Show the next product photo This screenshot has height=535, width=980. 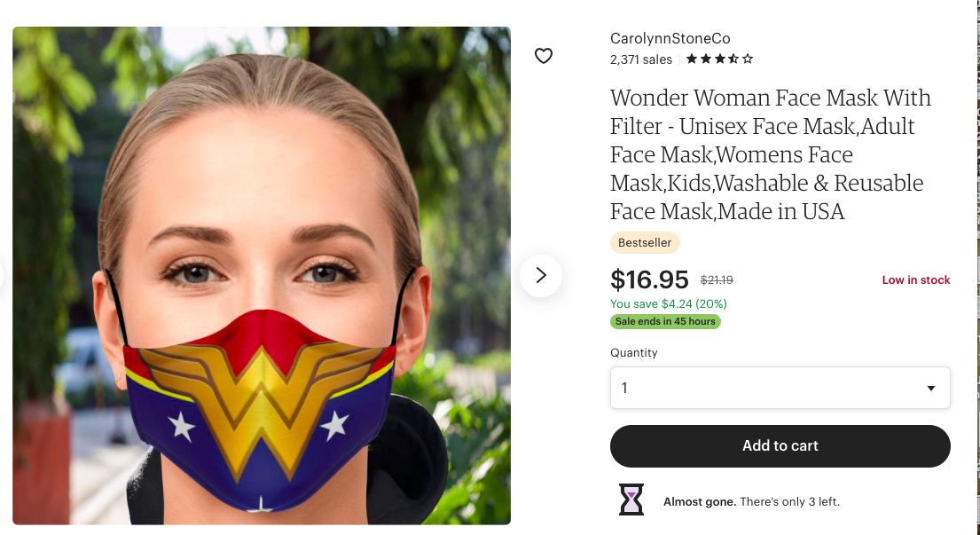click(540, 275)
